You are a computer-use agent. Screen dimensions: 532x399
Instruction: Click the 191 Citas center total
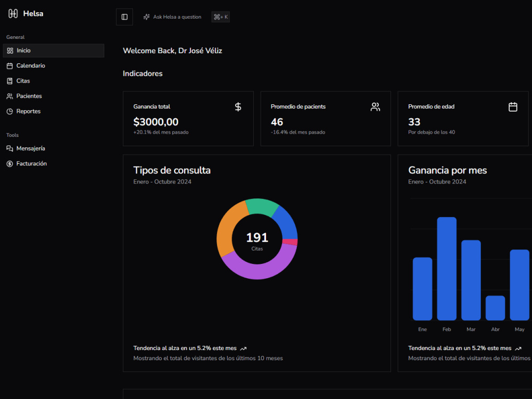(257, 237)
